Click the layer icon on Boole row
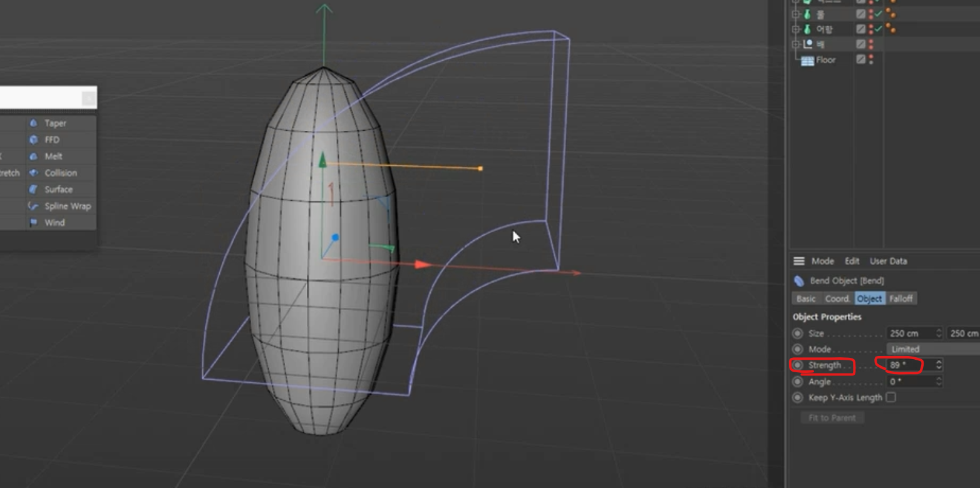 click(861, 44)
